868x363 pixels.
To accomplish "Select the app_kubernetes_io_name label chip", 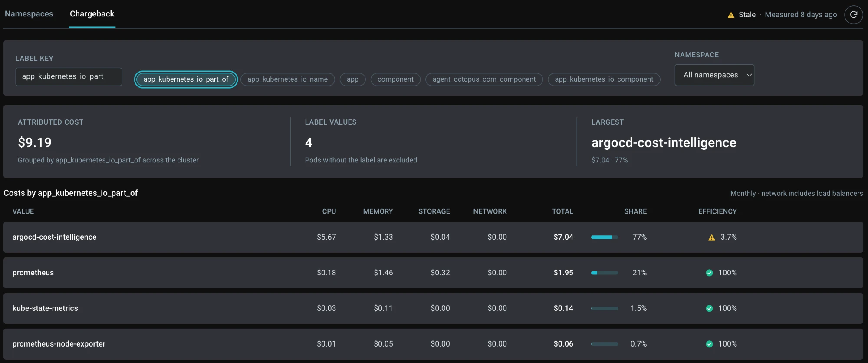I will [x=287, y=79].
